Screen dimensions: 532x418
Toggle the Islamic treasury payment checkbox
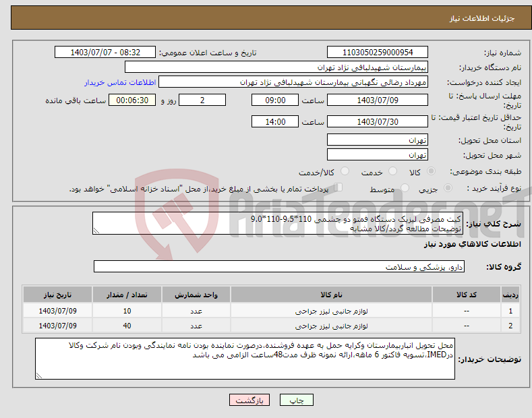coord(338,187)
